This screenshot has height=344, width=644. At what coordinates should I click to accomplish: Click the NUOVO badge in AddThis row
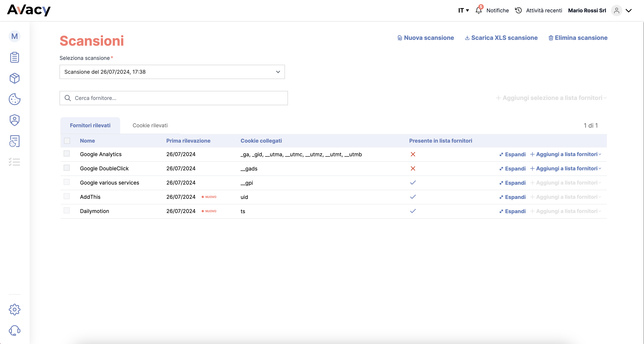pos(209,197)
